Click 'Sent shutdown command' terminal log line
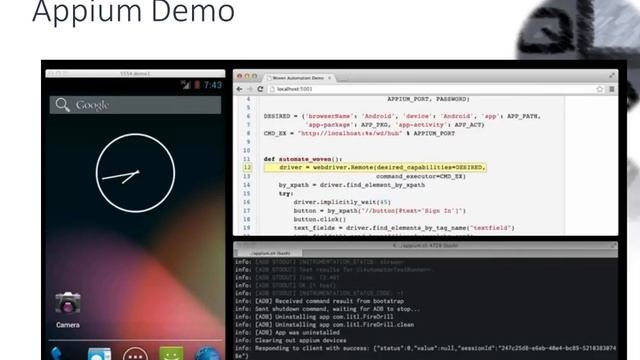The image size is (640, 360). 327,309
